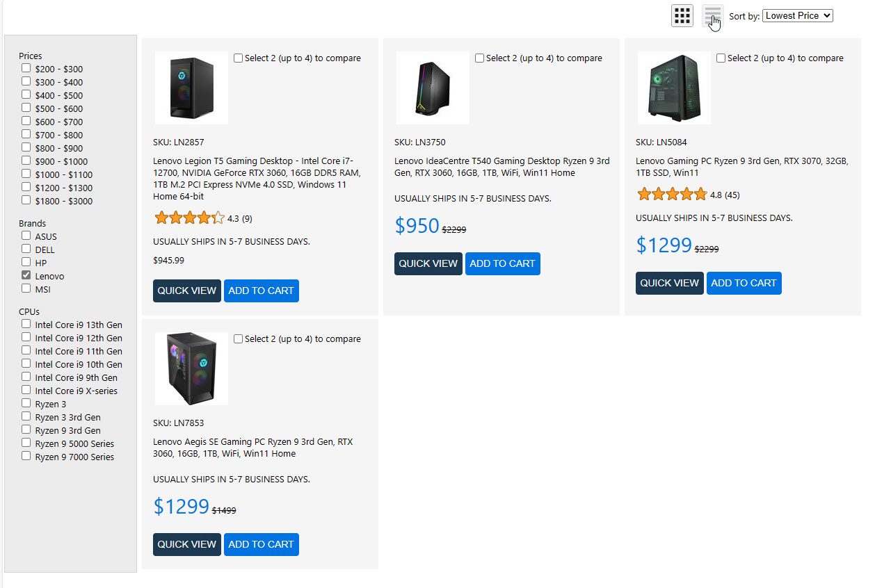Uncheck the Lenovo brand filter
875x588 pixels.
click(x=26, y=276)
